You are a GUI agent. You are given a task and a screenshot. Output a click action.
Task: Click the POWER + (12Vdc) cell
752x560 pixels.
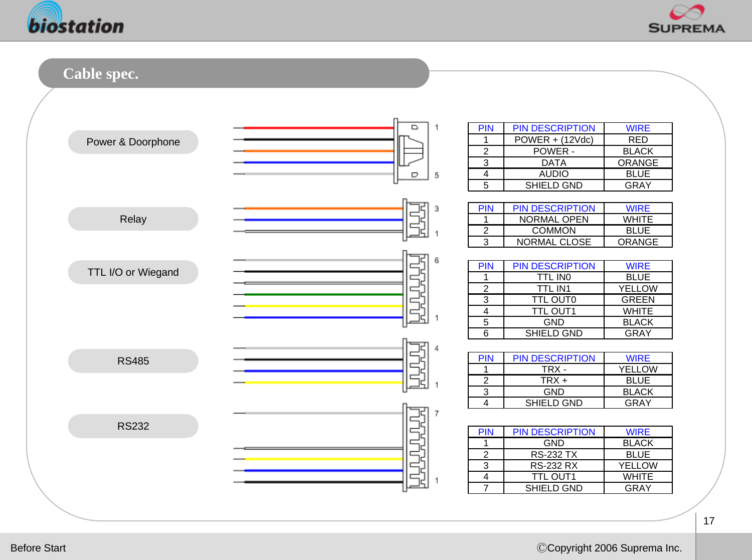click(554, 140)
